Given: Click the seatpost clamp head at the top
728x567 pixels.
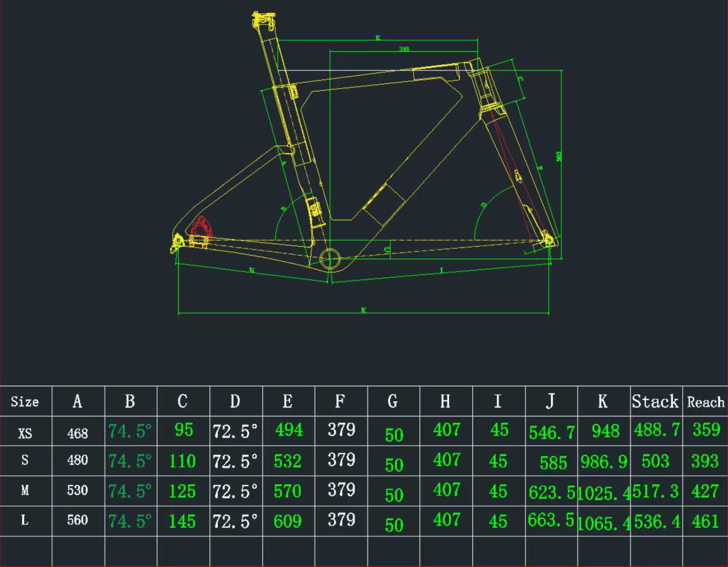Looking at the screenshot, I should click(264, 20).
